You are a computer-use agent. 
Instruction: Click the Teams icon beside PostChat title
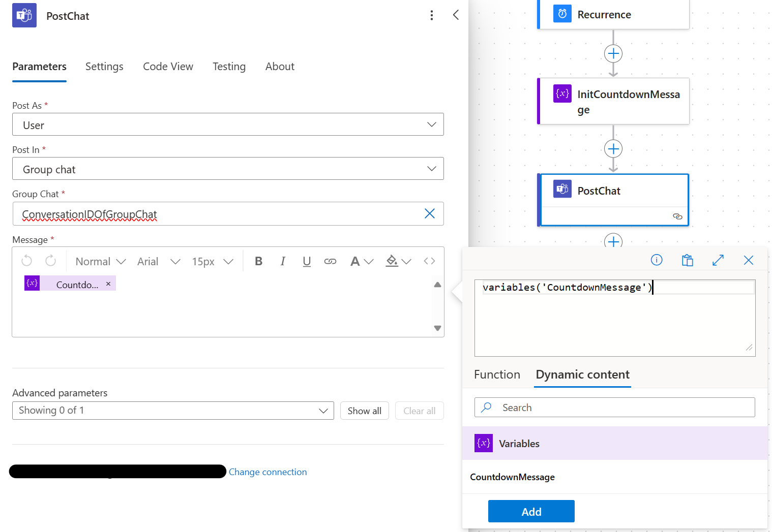tap(24, 15)
